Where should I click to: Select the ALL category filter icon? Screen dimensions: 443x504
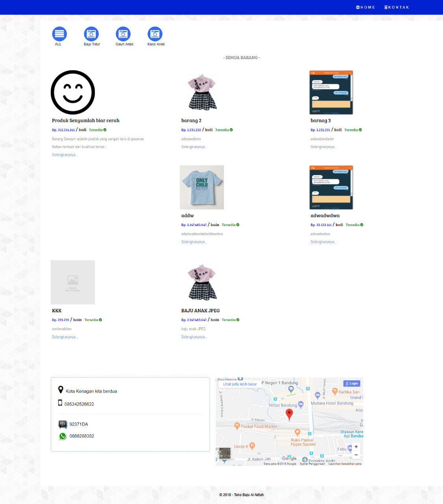click(59, 33)
